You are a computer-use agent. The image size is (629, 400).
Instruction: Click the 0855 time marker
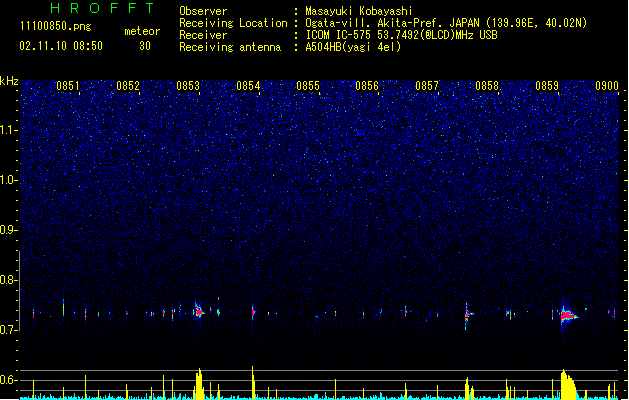tap(308, 86)
